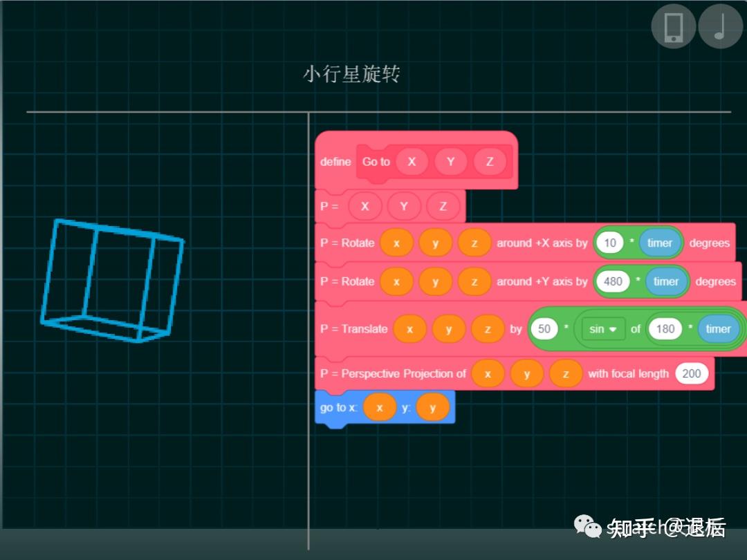Open the sin function dropdown
The height and width of the screenshot is (560, 747).
pyautogui.click(x=603, y=329)
